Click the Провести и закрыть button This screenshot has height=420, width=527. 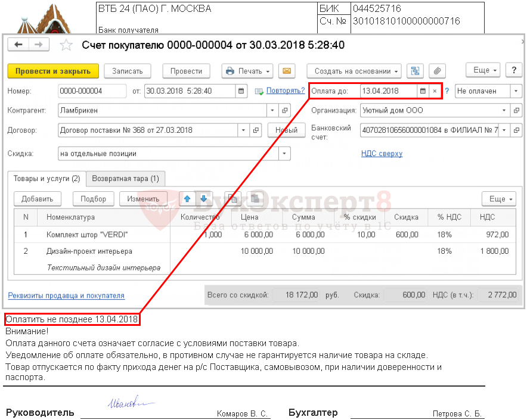click(x=53, y=71)
